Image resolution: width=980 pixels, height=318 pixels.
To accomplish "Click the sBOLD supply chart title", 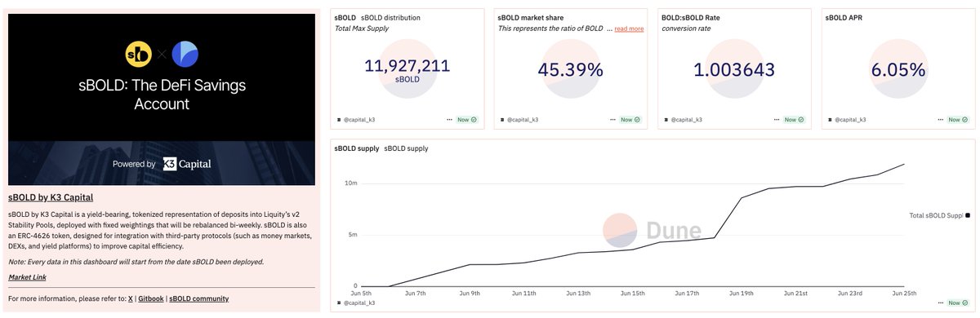I will point(358,148).
